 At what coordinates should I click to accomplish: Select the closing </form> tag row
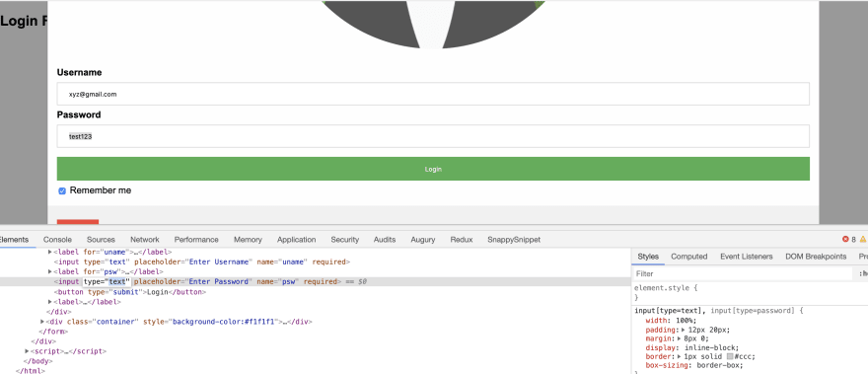pos(53,332)
